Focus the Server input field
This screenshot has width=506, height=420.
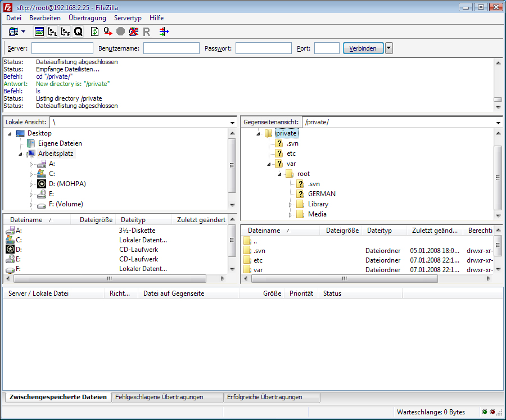[x=62, y=48]
